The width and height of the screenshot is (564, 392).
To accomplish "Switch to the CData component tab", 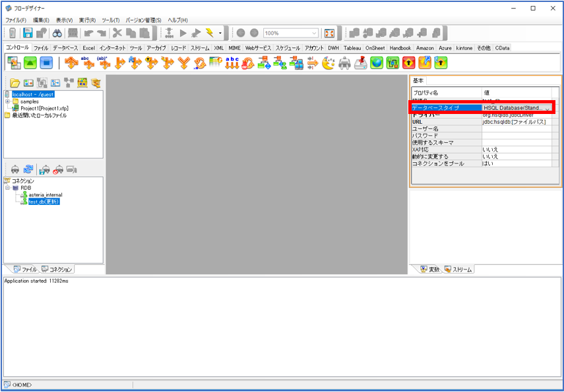I will pyautogui.click(x=502, y=48).
